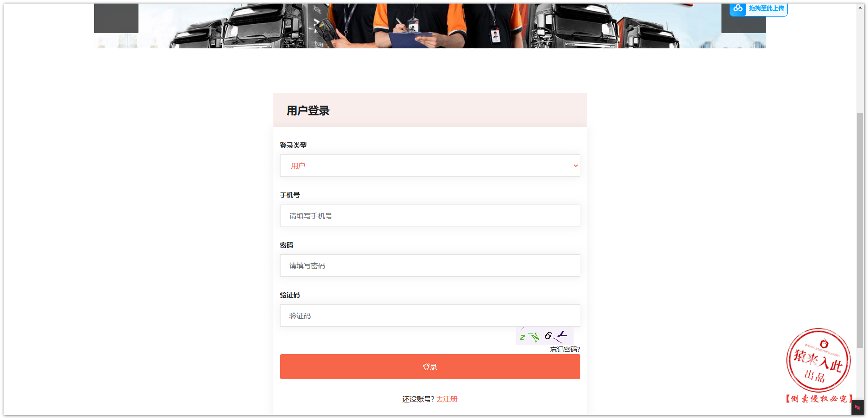This screenshot has height=419, width=868.
Task: Focus the 密码 input field
Action: [430, 265]
